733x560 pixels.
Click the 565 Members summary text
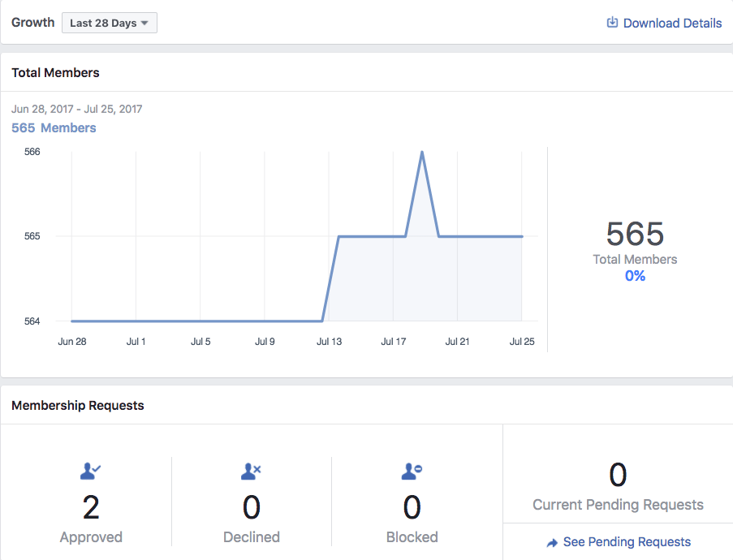click(54, 127)
